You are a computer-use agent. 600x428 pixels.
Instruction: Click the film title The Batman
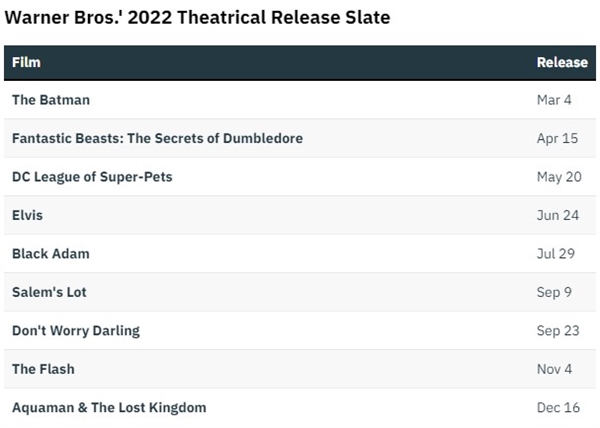tap(51, 100)
